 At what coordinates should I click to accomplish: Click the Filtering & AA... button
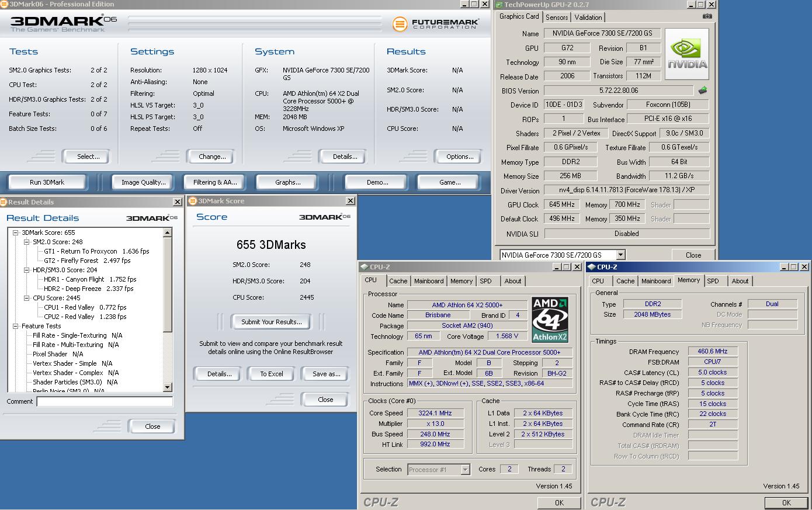click(x=215, y=182)
